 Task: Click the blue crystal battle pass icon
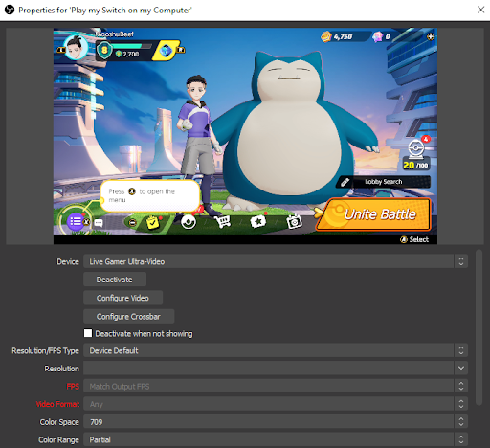(166, 51)
